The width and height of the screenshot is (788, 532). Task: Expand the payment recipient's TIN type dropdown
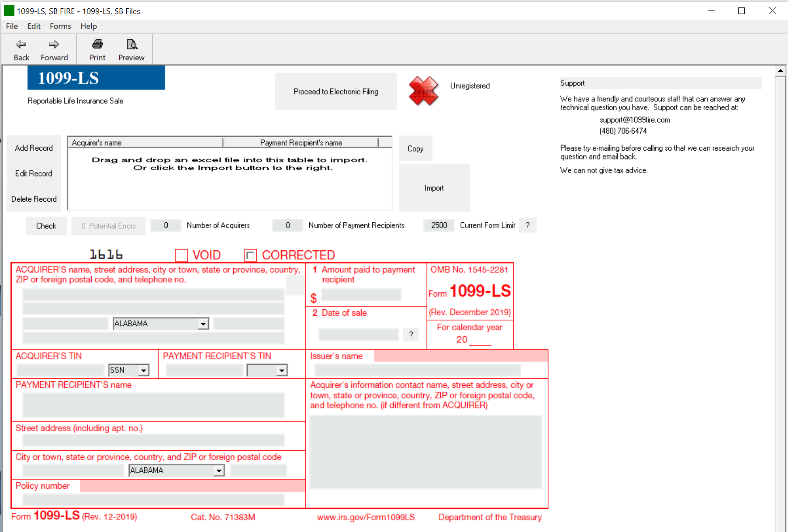(x=282, y=370)
